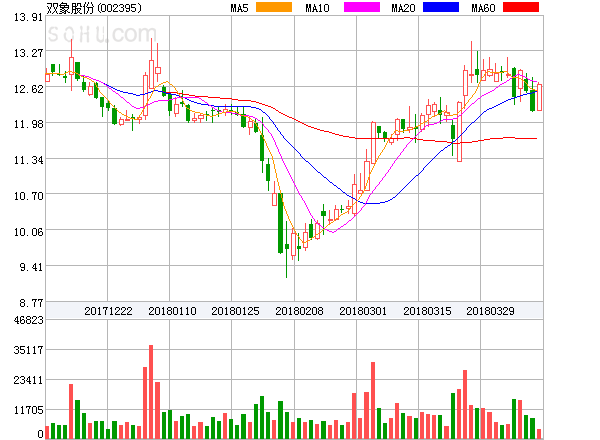Select the 20180110 date label
The image size is (600, 440).
[x=172, y=311]
